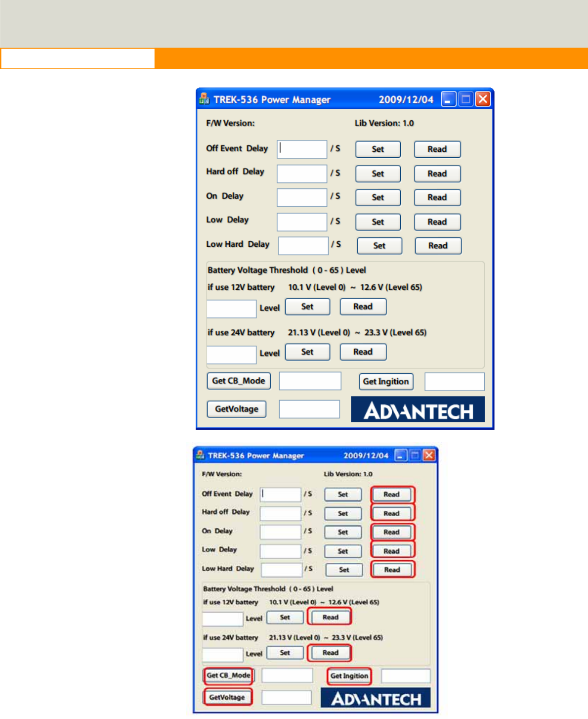Set the 24V battery level in larger window
Screen dimensions: 588x719
307,352
